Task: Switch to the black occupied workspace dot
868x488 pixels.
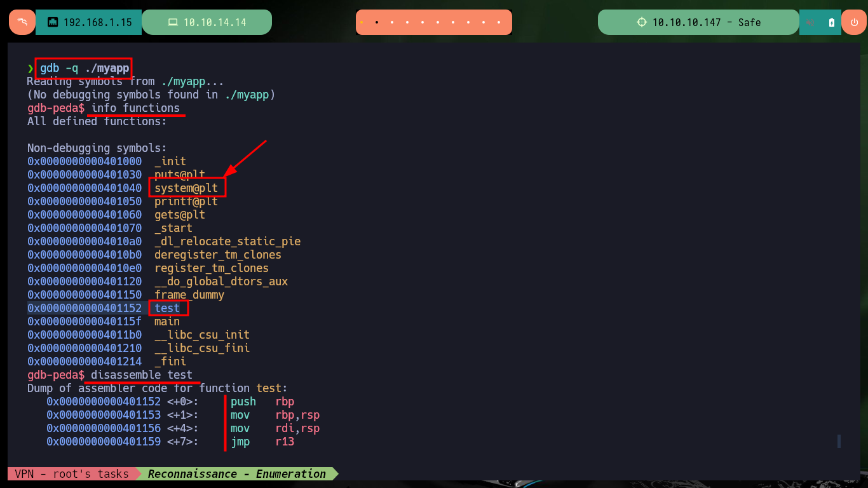Action: point(377,22)
